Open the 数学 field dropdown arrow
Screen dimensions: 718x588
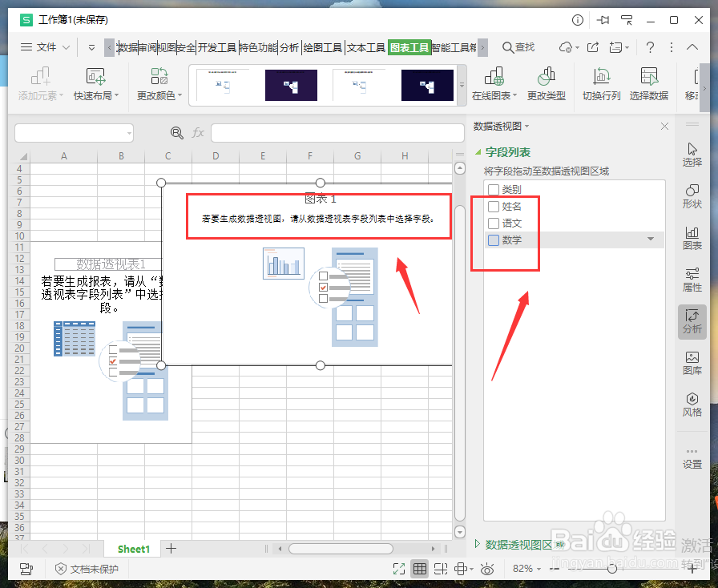(650, 240)
